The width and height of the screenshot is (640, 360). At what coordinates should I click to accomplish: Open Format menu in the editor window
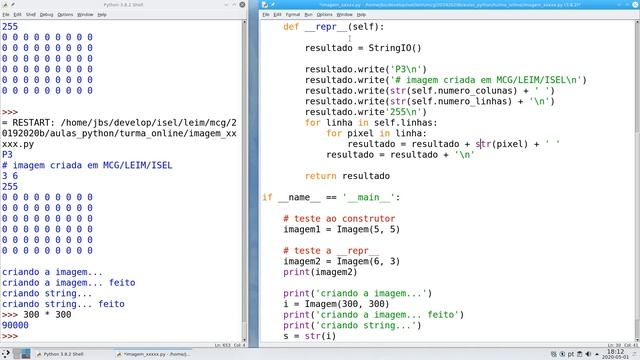pyautogui.click(x=293, y=14)
